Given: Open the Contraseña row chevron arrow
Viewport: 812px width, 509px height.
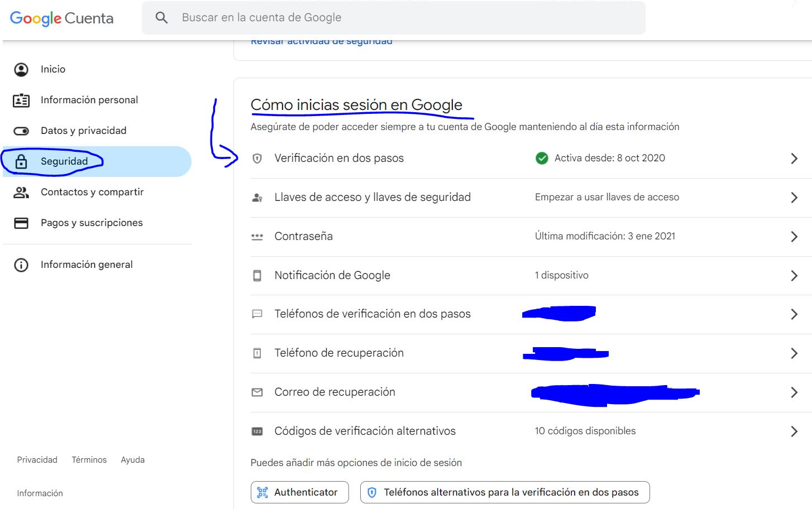Looking at the screenshot, I should click(x=794, y=237).
